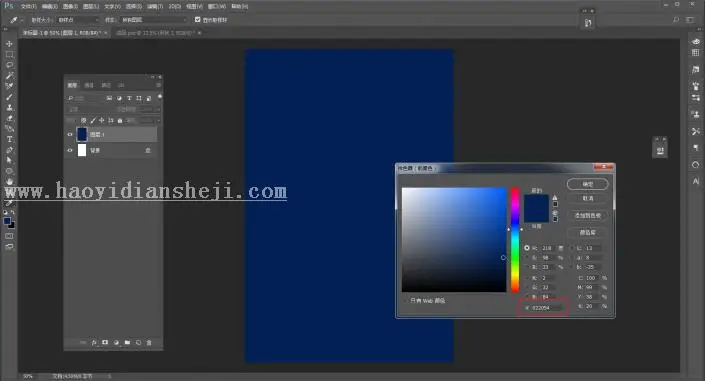Click the OK button in Color Picker
Image resolution: width=705 pixels, height=381 pixels.
tap(588, 184)
